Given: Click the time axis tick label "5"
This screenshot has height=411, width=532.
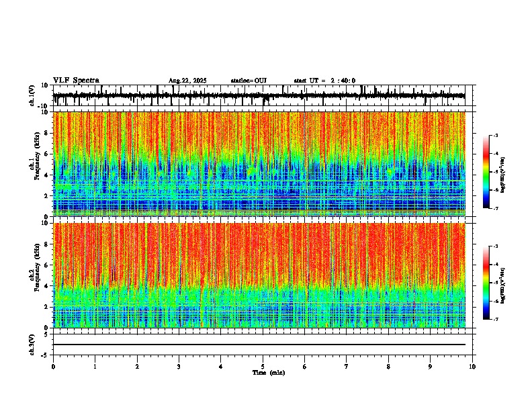Looking at the screenshot, I should [x=263, y=367].
